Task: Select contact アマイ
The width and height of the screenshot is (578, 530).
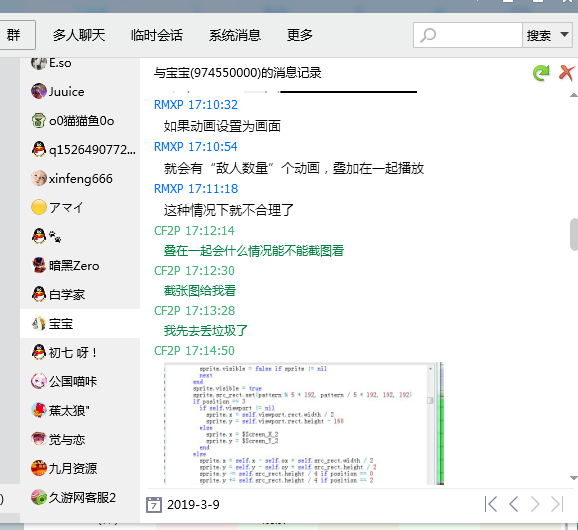Action: click(80, 208)
